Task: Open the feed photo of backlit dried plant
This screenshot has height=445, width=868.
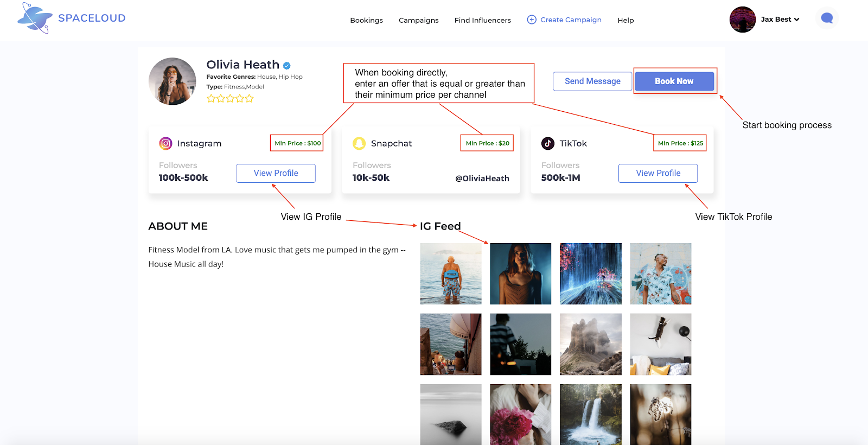Action: tap(661, 415)
